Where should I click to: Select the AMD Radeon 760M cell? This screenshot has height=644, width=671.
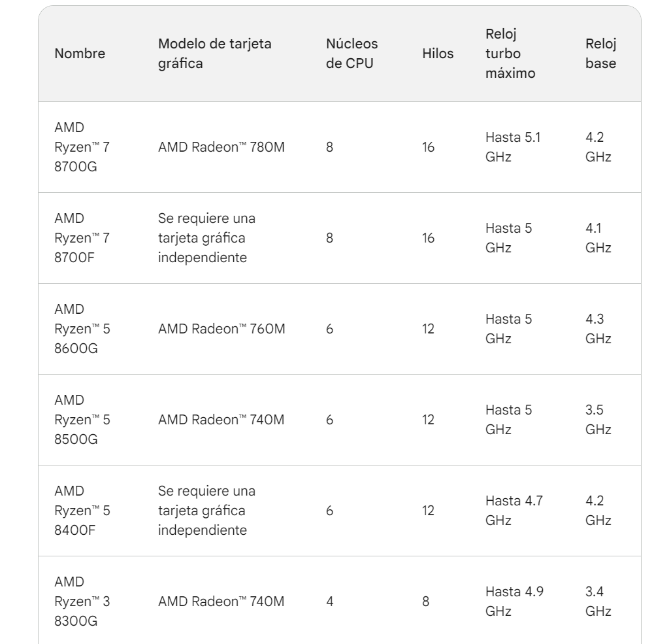(x=221, y=328)
